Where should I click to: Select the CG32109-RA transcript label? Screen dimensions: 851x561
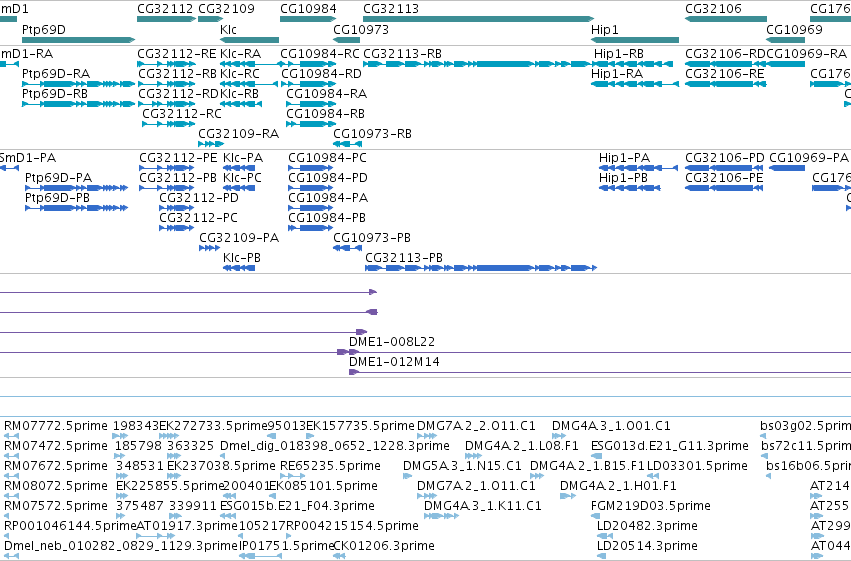pyautogui.click(x=238, y=133)
